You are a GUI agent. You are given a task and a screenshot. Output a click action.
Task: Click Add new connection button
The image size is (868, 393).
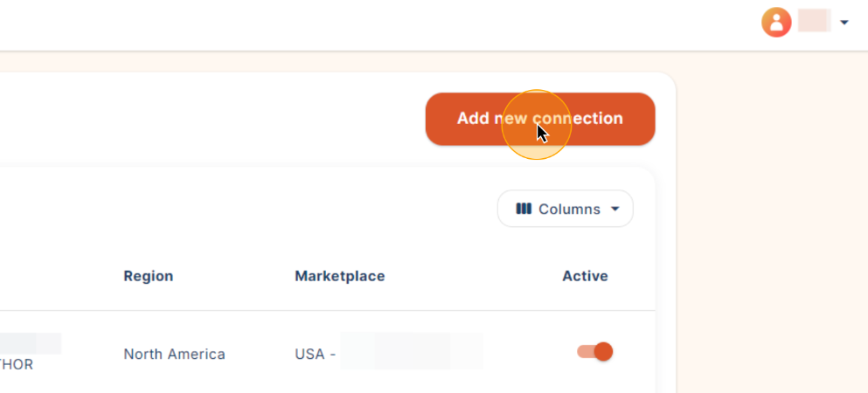539,119
